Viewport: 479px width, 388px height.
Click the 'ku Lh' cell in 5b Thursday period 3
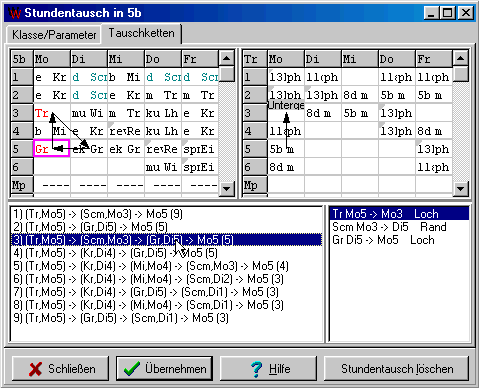pyautogui.click(x=163, y=113)
